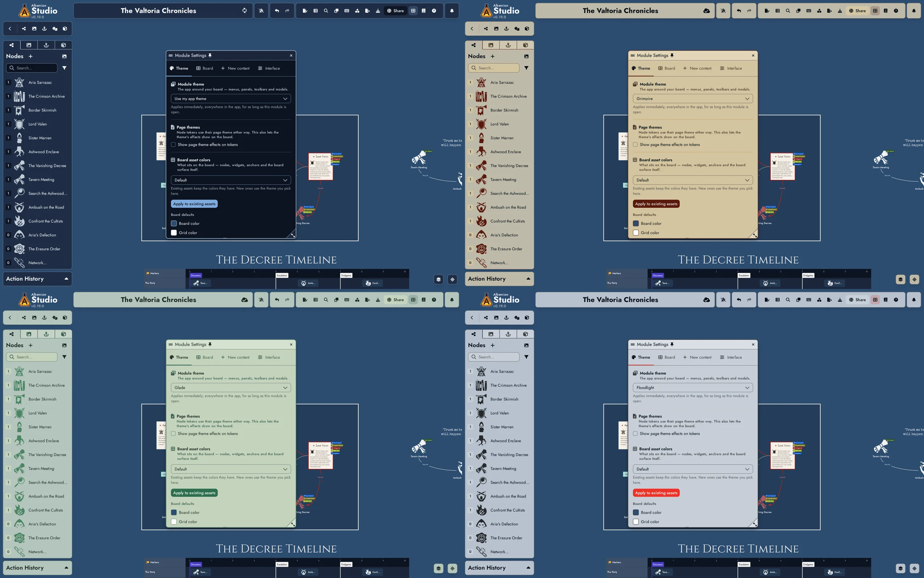Click the keyboard icon in the dark-themed toolbar
Screen dimensions: 924x578
coord(347,11)
